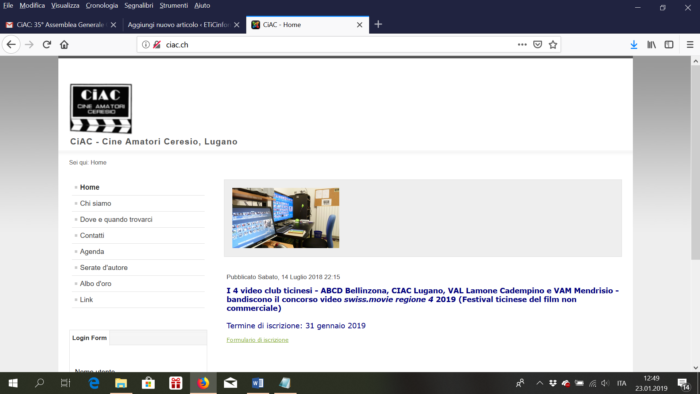Go to the Firefox home page
Viewport: 700px width, 394px height.
(64, 45)
